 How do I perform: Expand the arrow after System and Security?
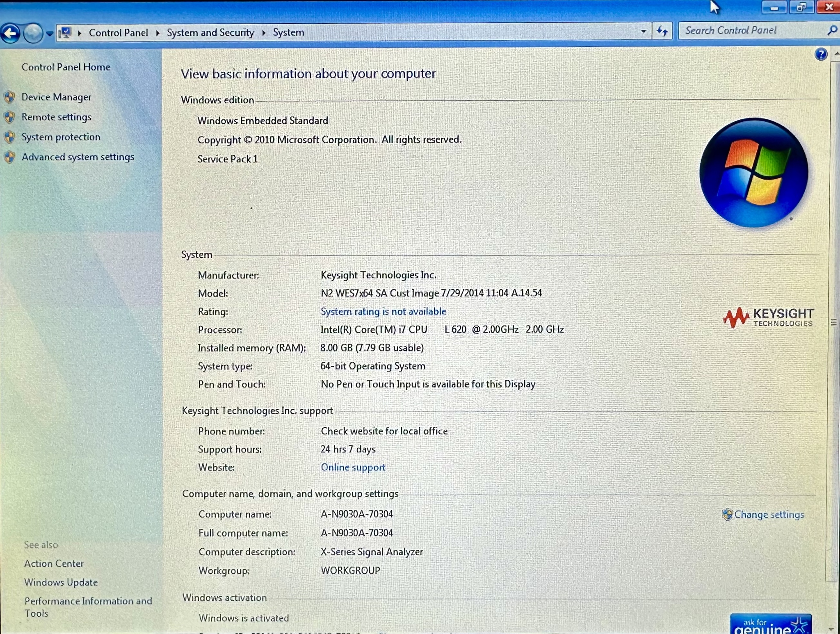click(264, 33)
